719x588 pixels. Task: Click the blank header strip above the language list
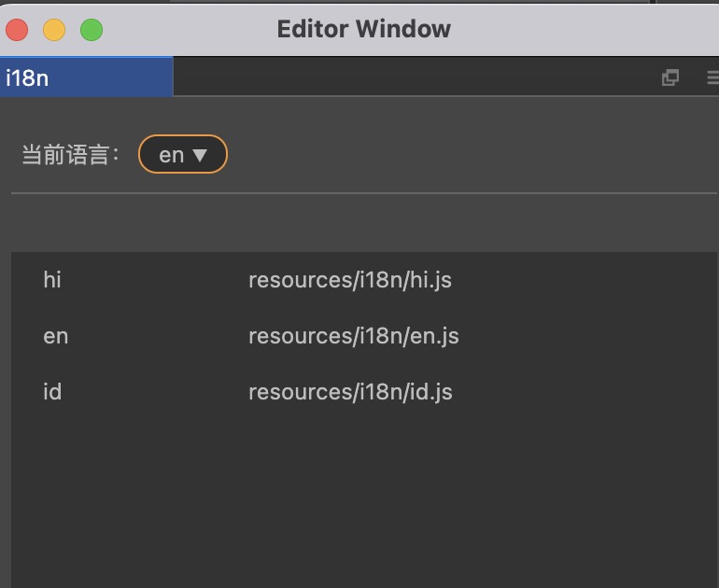coord(362,224)
